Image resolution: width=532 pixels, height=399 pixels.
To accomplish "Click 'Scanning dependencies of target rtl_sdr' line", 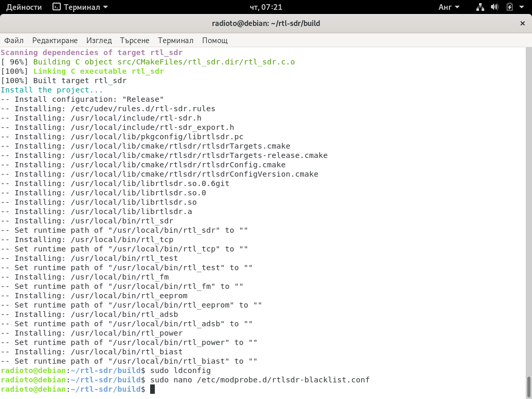I will point(91,52).
